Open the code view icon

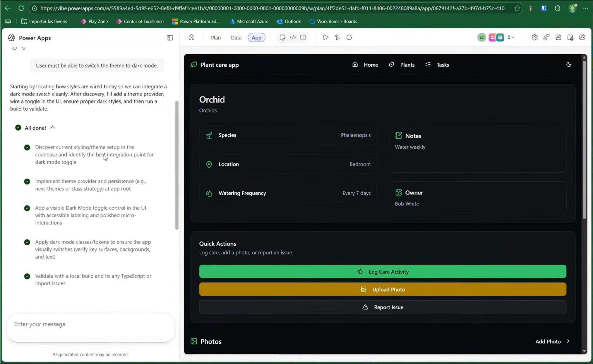point(293,37)
